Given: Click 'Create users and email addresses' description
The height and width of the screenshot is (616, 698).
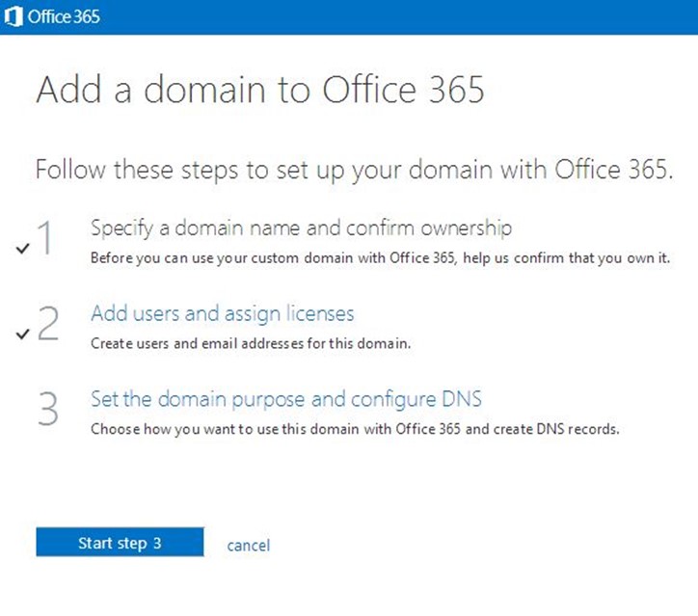Looking at the screenshot, I should (x=251, y=343).
